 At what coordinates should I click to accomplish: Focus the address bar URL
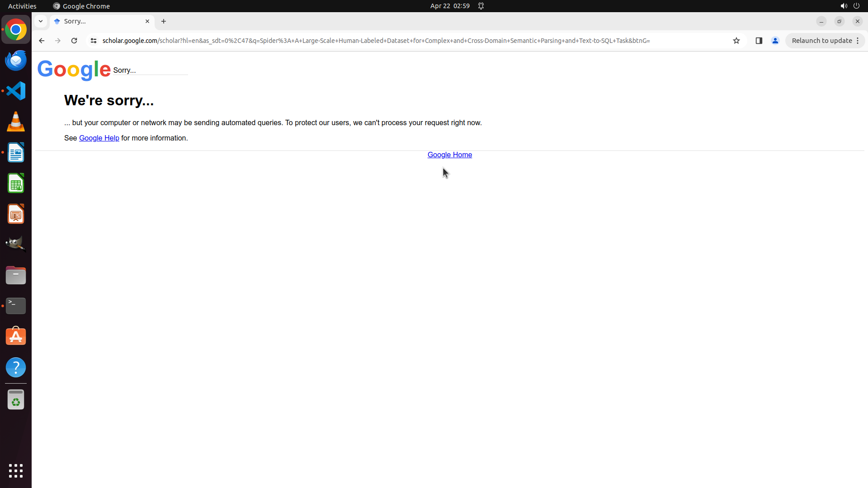click(375, 41)
